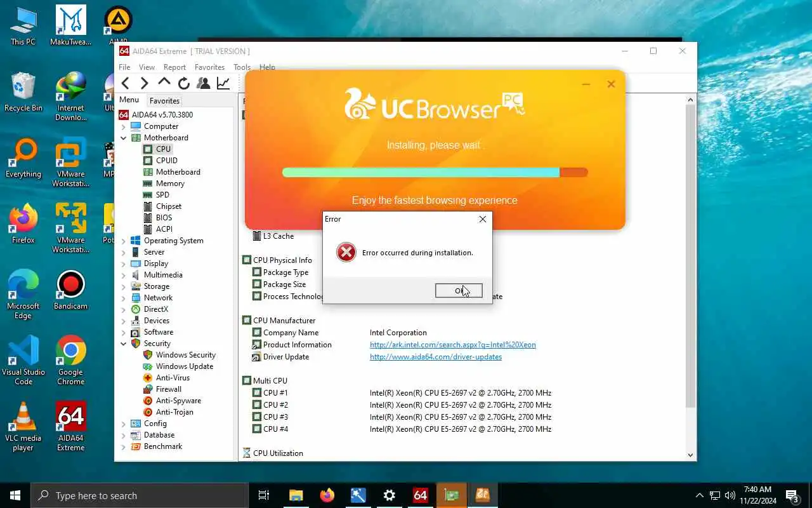Open Everything search desktop icon
812x508 pixels.
coord(23,158)
